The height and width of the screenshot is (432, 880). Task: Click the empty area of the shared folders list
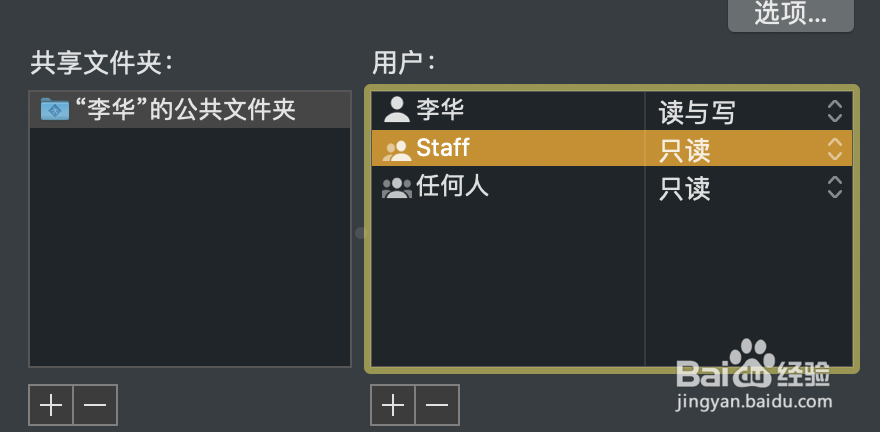coord(190,250)
